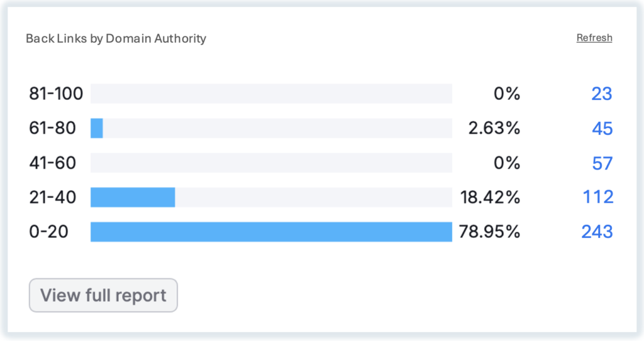Select the 0-20 blue progress bar

point(271,232)
